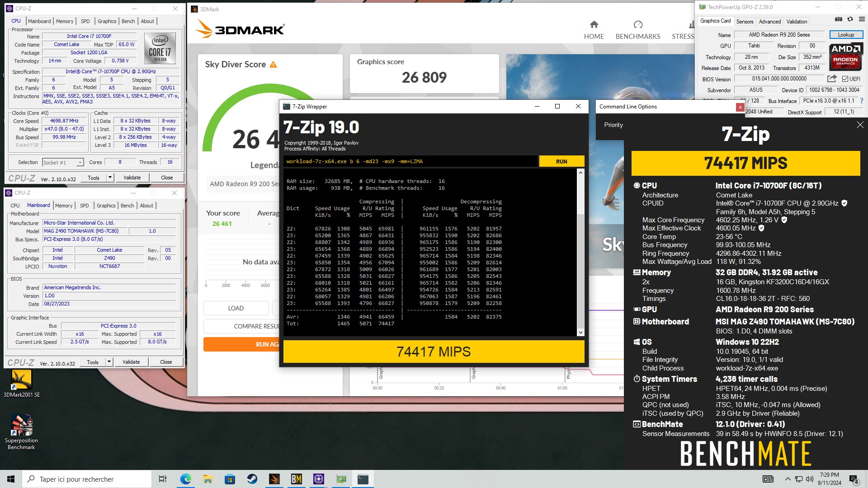Open Superposition Benchmark desktop shortcut
Viewport: 868px width, 488px height.
pyautogui.click(x=21, y=432)
